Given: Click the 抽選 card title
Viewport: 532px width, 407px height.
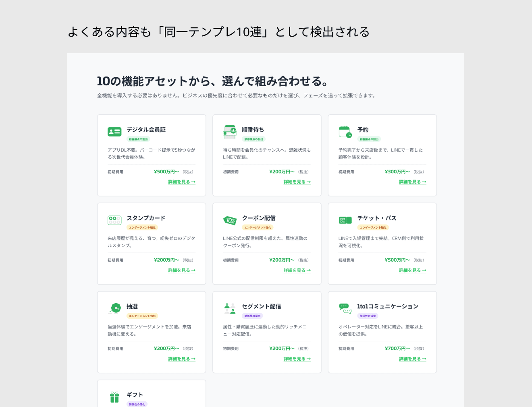Looking at the screenshot, I should [x=132, y=306].
